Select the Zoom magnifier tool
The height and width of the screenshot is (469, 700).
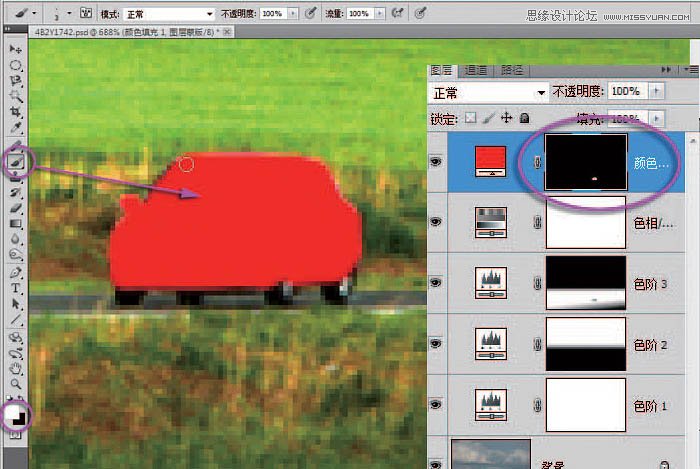pos(16,383)
